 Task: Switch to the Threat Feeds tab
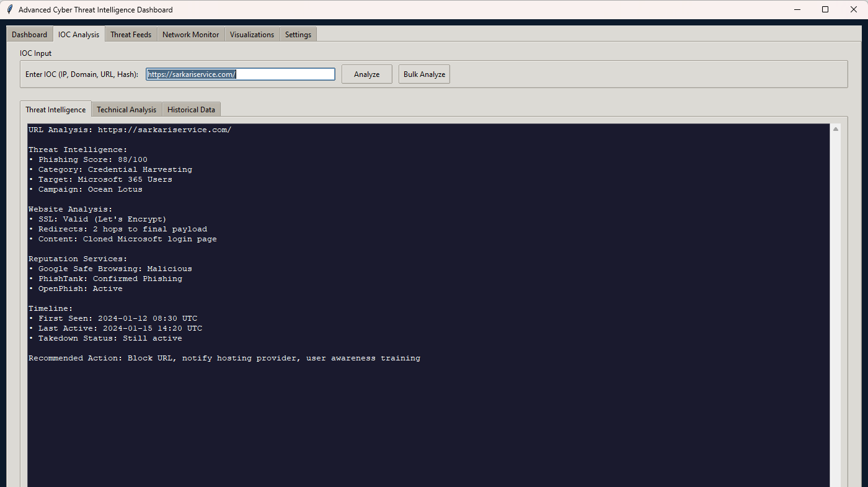click(x=131, y=35)
